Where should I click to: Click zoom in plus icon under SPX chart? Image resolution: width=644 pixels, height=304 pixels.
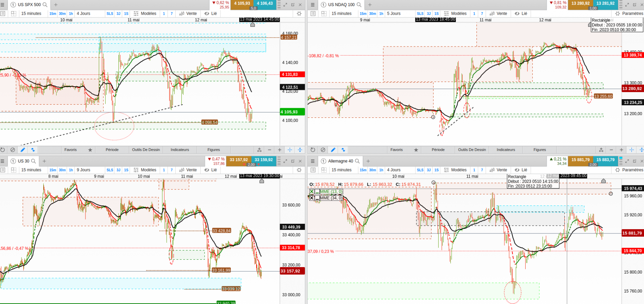click(x=280, y=150)
